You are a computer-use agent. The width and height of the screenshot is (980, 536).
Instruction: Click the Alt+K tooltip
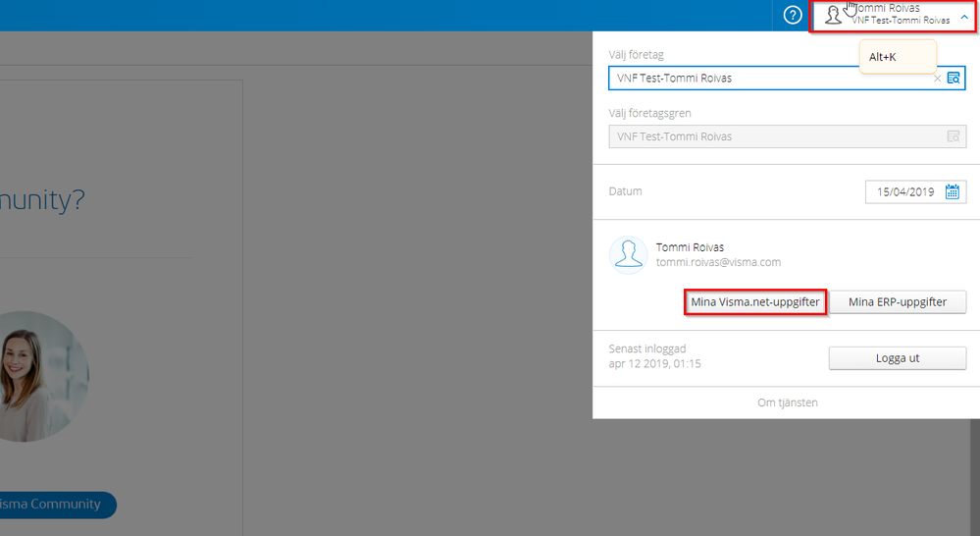[x=898, y=57]
